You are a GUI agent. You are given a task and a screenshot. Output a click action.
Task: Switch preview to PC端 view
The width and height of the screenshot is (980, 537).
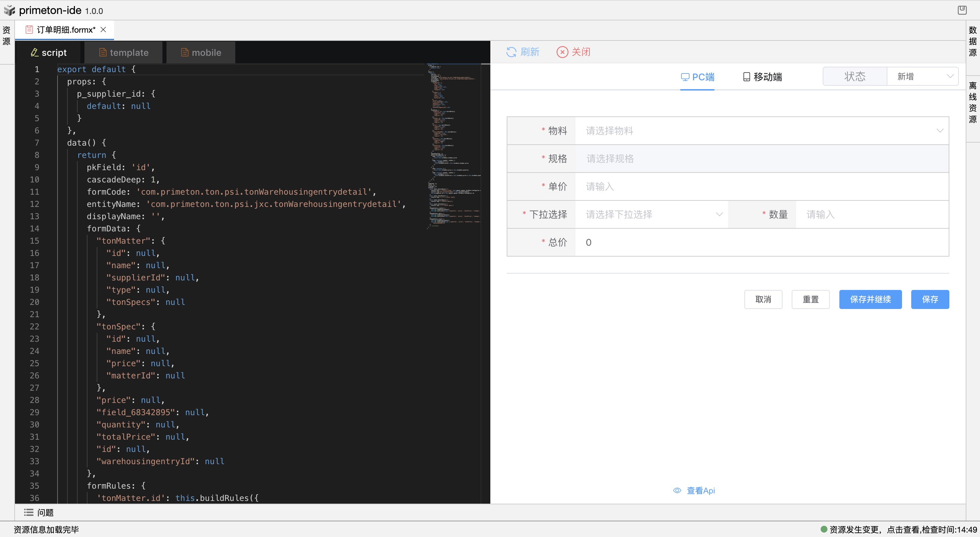pyautogui.click(x=697, y=77)
